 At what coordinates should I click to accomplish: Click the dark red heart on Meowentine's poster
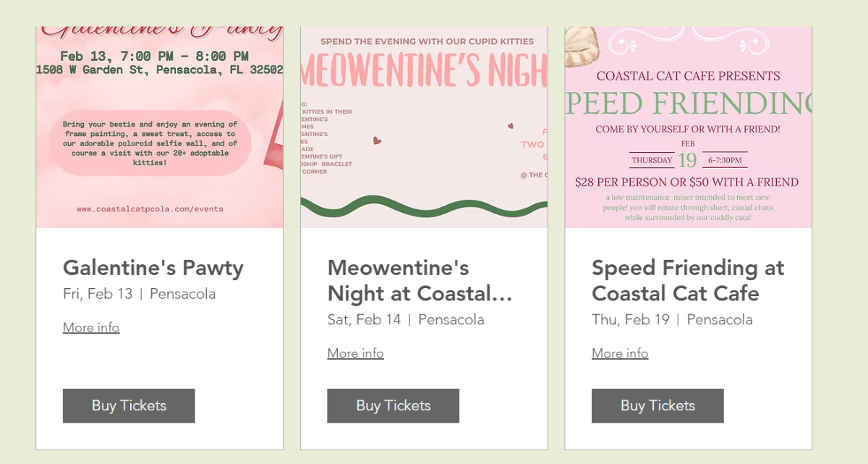click(x=377, y=140)
